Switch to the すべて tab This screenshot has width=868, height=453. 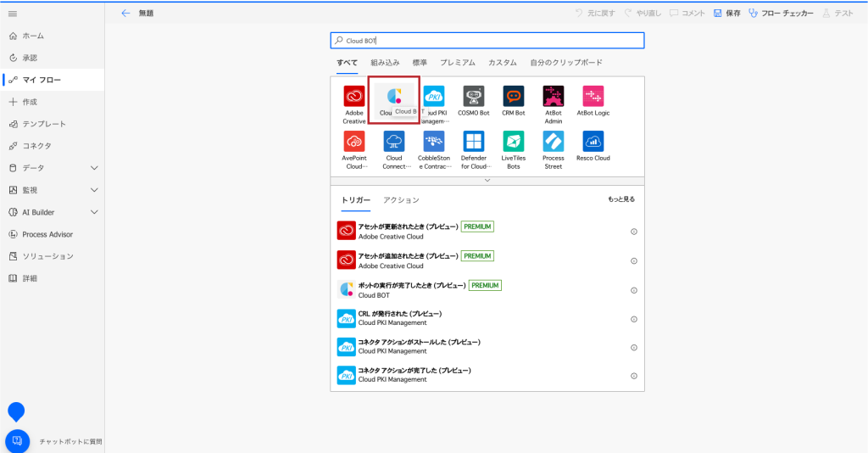click(x=347, y=63)
